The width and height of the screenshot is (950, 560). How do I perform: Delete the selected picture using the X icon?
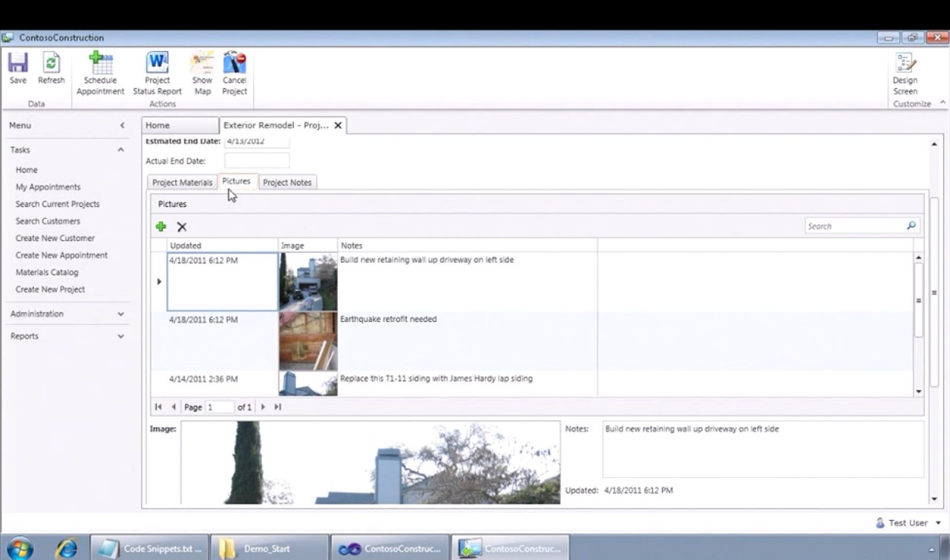(x=182, y=226)
